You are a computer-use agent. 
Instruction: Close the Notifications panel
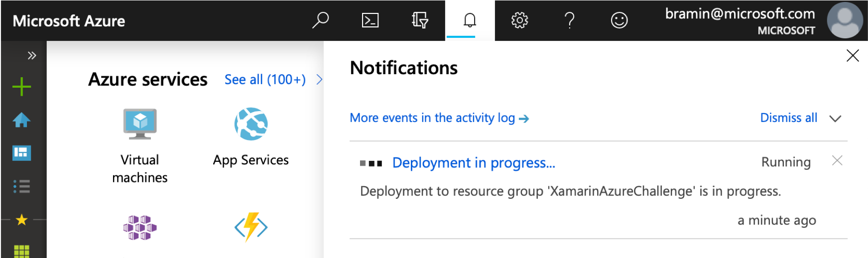853,55
